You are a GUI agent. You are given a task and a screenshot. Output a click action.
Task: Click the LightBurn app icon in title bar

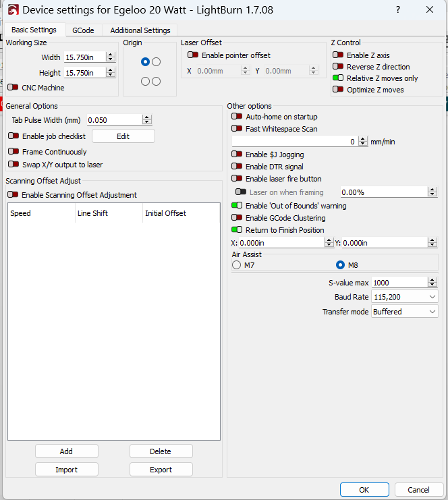pos(13,10)
